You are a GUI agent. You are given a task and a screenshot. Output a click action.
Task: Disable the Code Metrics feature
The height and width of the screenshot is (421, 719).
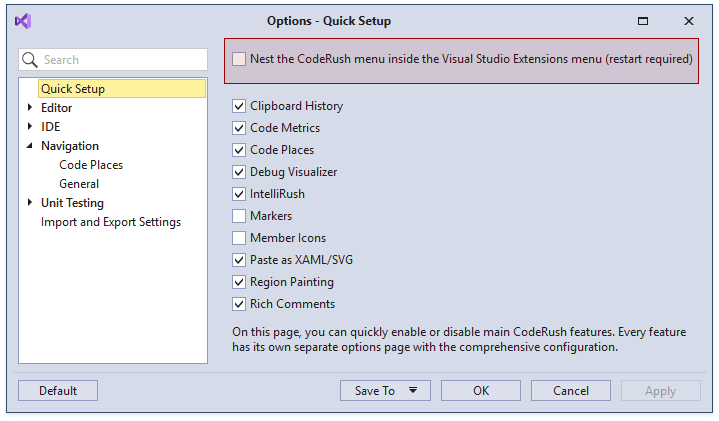239,128
